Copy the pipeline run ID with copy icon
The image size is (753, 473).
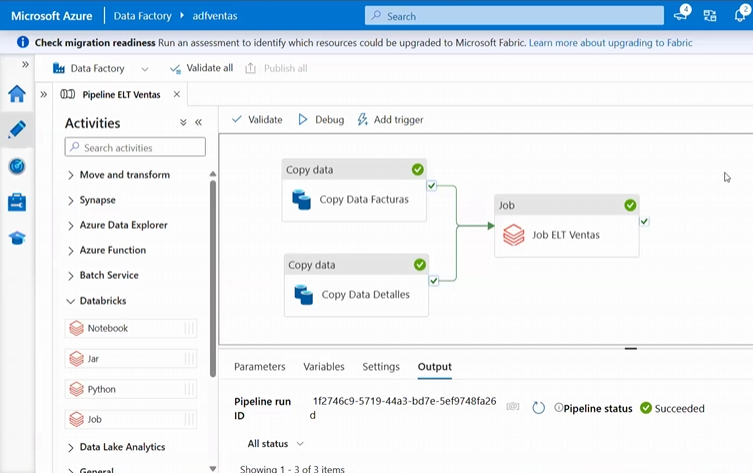513,408
